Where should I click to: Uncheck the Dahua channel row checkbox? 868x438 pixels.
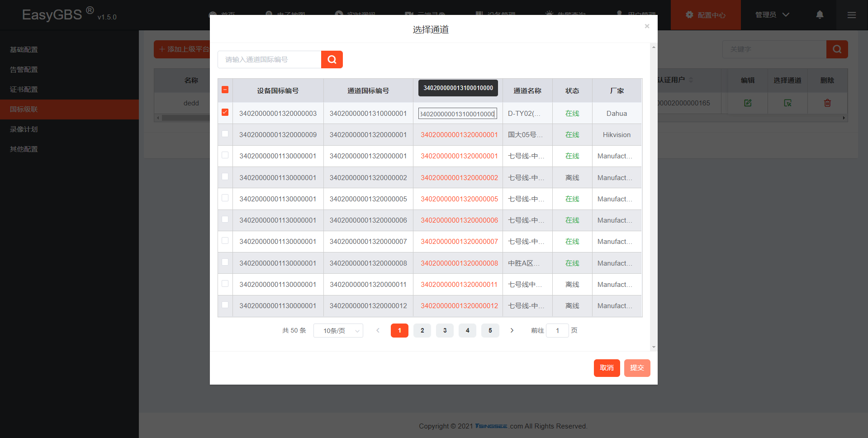tap(225, 112)
